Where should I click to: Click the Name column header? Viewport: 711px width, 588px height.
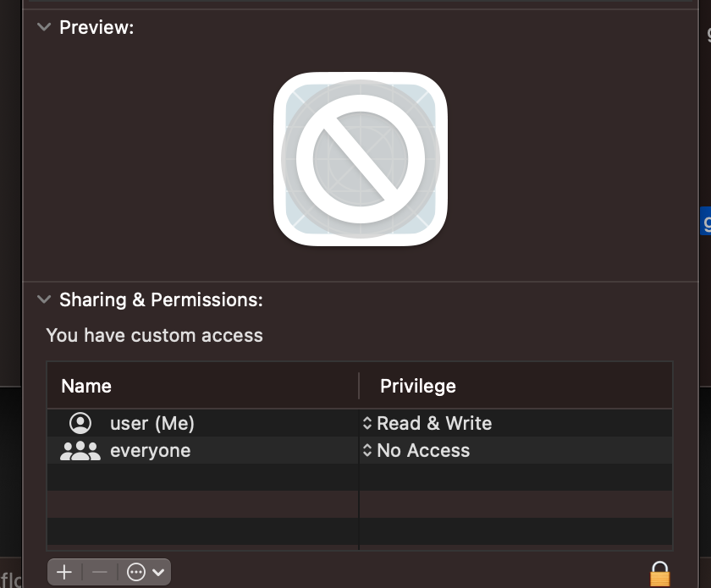click(x=86, y=386)
